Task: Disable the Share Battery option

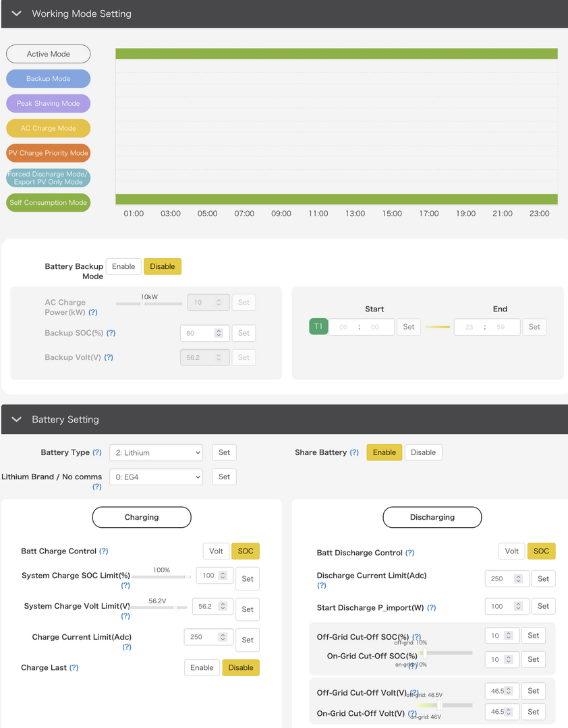Action: (x=423, y=452)
